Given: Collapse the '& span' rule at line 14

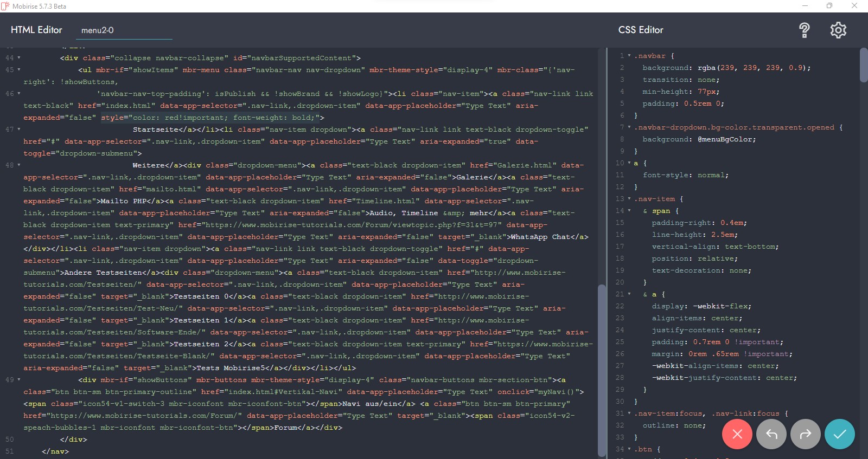Looking at the screenshot, I should pyautogui.click(x=629, y=211).
